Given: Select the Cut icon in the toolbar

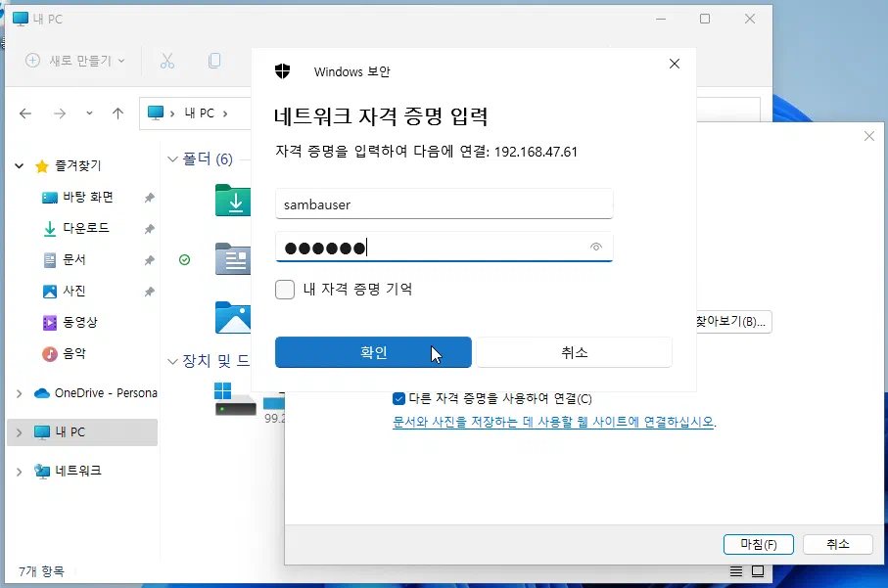Looking at the screenshot, I should pos(166,61).
